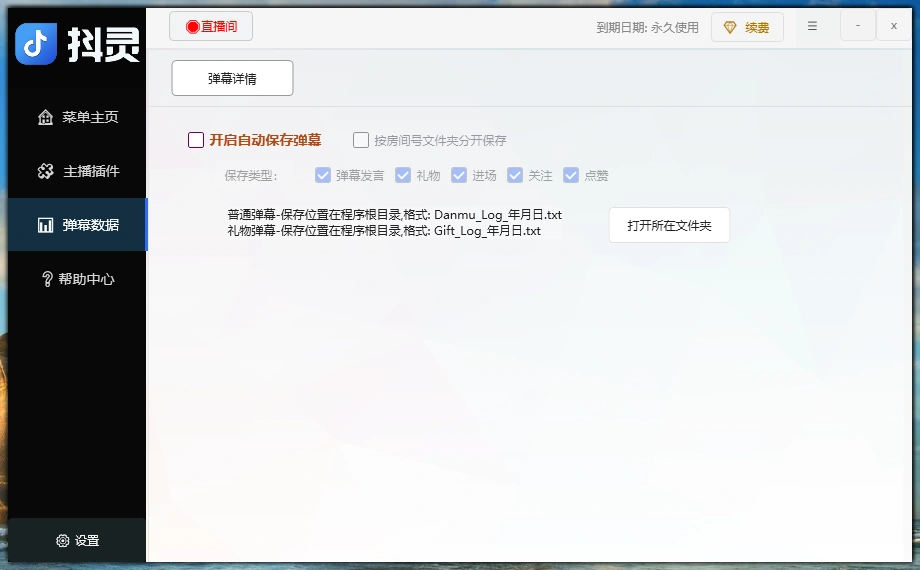This screenshot has width=920, height=570.
Task: Click the diamond icon on 续费 button
Action: 730,27
